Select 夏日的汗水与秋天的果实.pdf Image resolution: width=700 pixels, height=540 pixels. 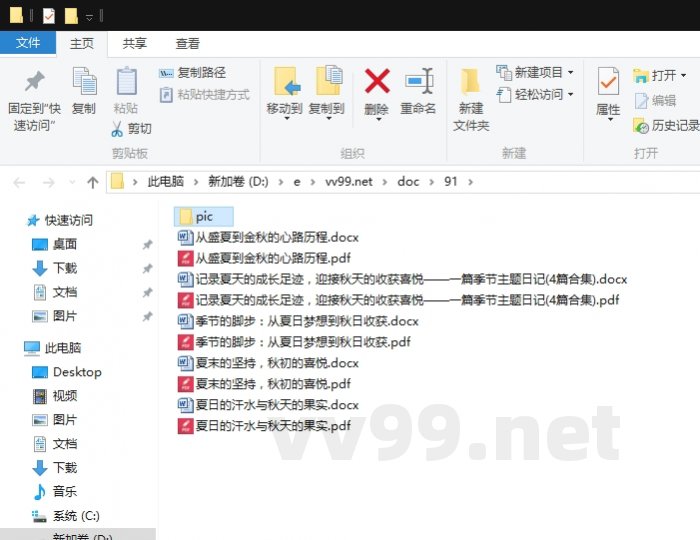(x=264, y=426)
